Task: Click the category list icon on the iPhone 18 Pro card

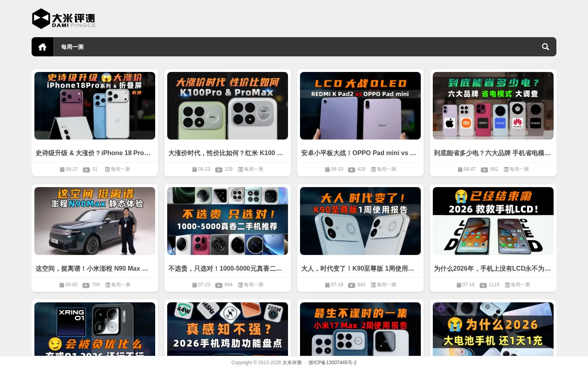Action: [107, 170]
